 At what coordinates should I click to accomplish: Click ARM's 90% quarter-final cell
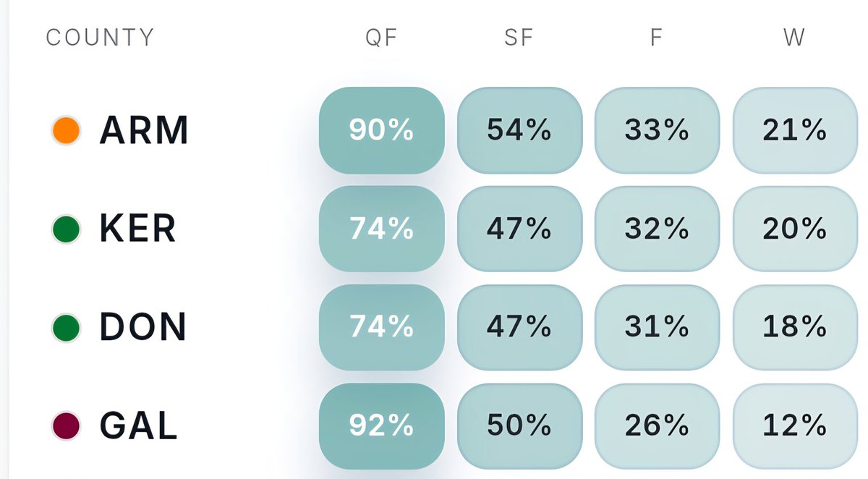pyautogui.click(x=381, y=130)
